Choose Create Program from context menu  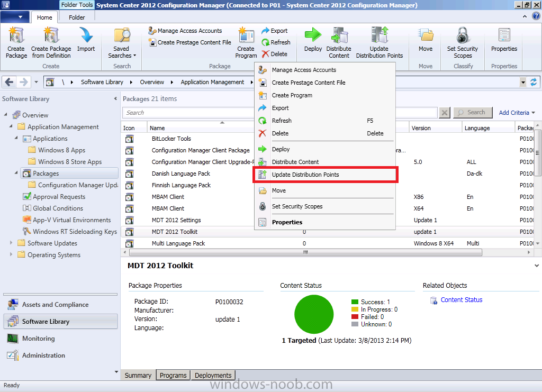[x=325, y=95]
